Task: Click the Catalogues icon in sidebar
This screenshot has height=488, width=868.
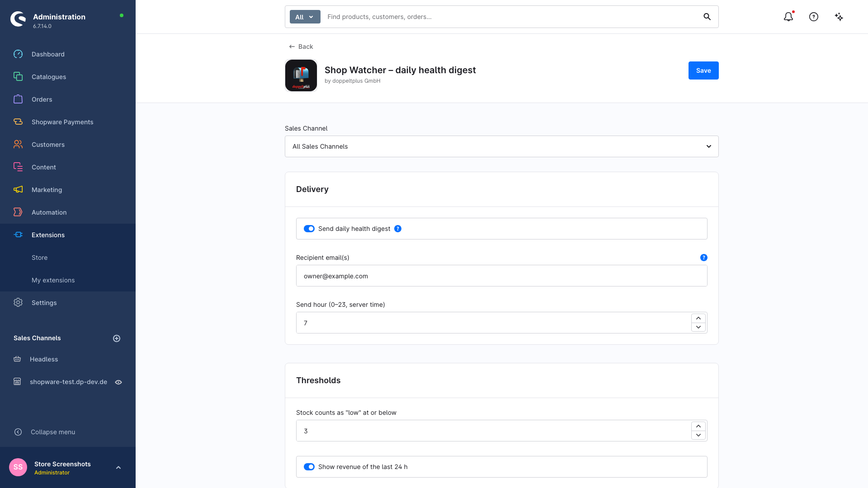Action: pyautogui.click(x=18, y=77)
